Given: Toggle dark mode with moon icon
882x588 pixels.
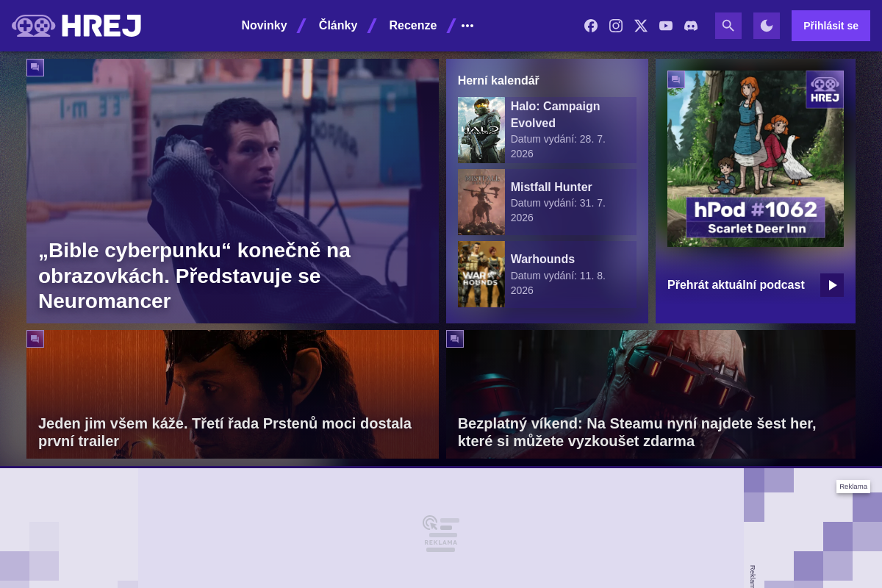Looking at the screenshot, I should 767,26.
